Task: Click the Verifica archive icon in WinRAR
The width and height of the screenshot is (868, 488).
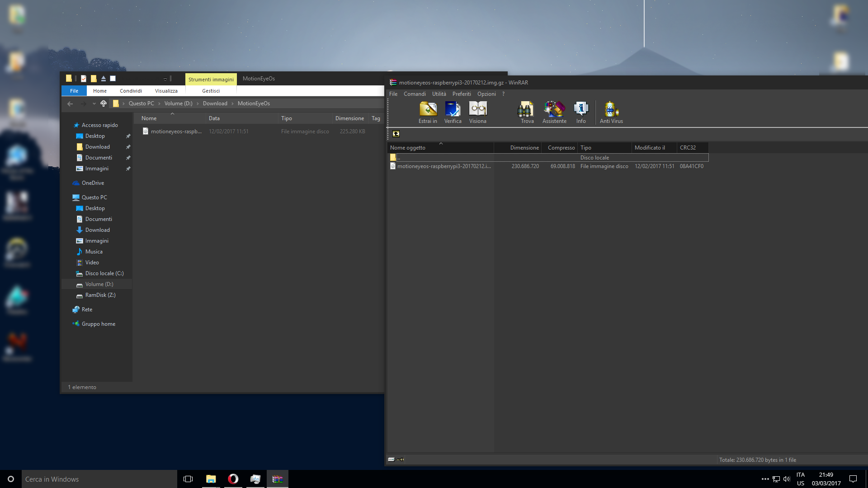Action: coord(453,112)
